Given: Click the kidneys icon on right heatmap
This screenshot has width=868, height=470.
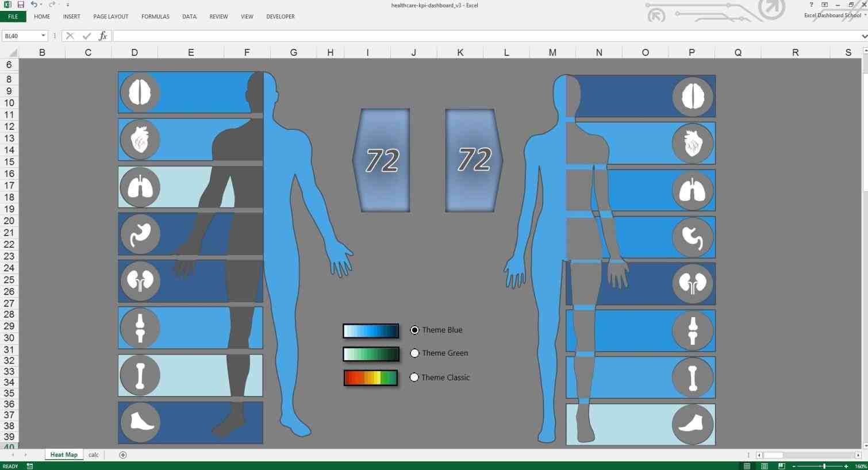Looking at the screenshot, I should [x=692, y=284].
